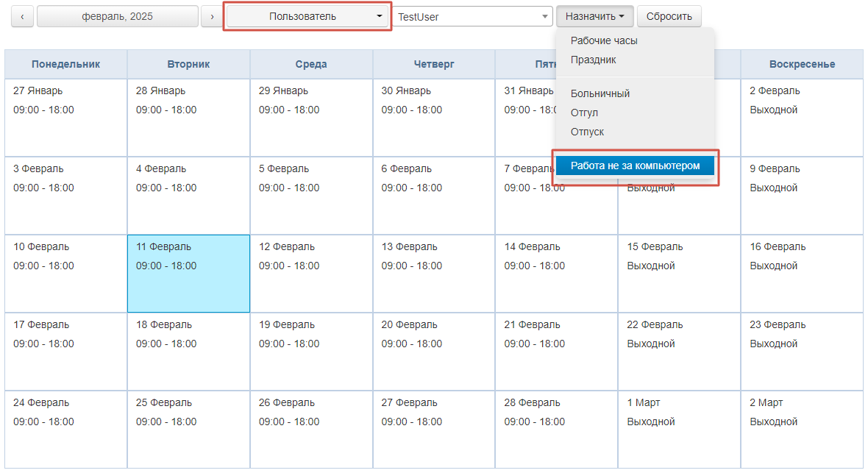Collapse the Назначить dropdown menu
868x473 pixels.
pyautogui.click(x=594, y=16)
